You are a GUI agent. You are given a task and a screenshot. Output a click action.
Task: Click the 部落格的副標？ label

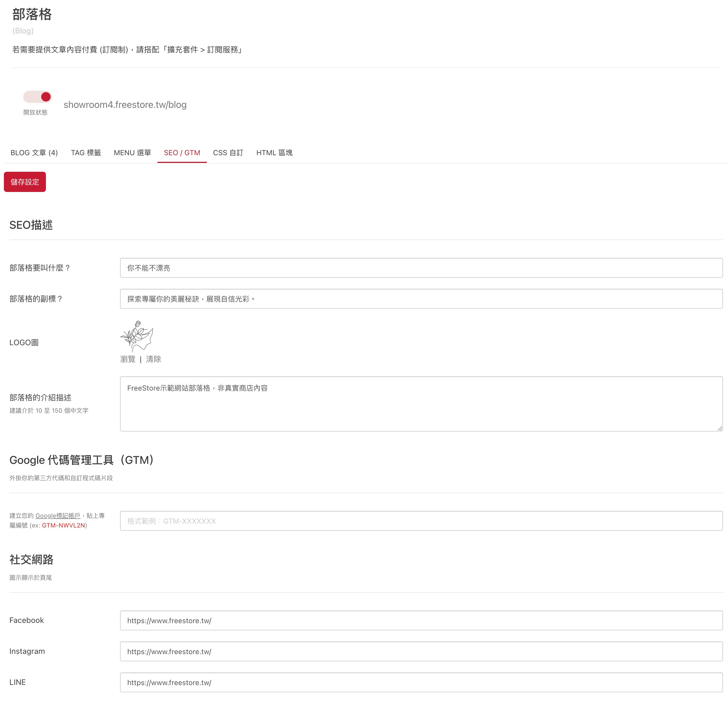click(x=36, y=299)
